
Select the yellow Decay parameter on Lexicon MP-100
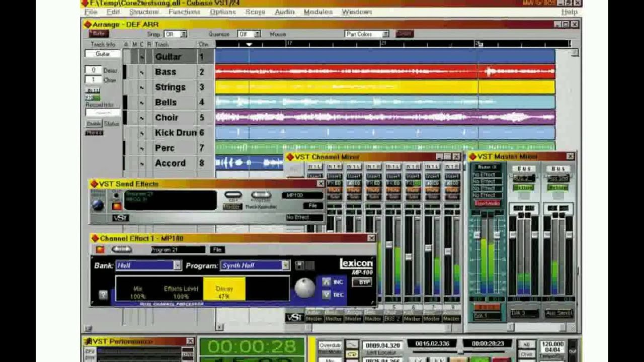coord(224,289)
